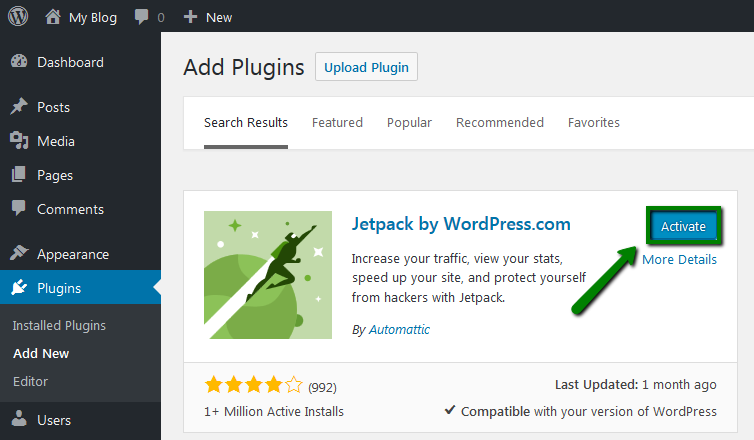
Task: Click the My Blog home icon
Action: [53, 17]
